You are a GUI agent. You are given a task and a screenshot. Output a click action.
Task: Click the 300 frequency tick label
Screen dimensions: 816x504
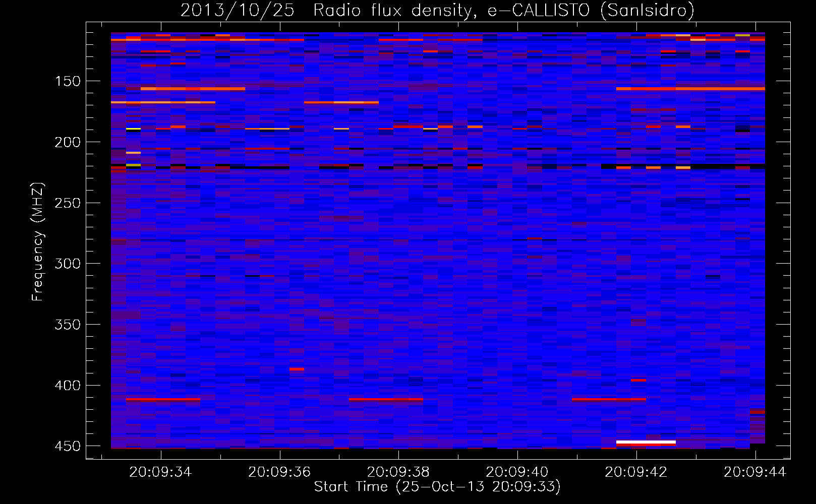(x=68, y=264)
